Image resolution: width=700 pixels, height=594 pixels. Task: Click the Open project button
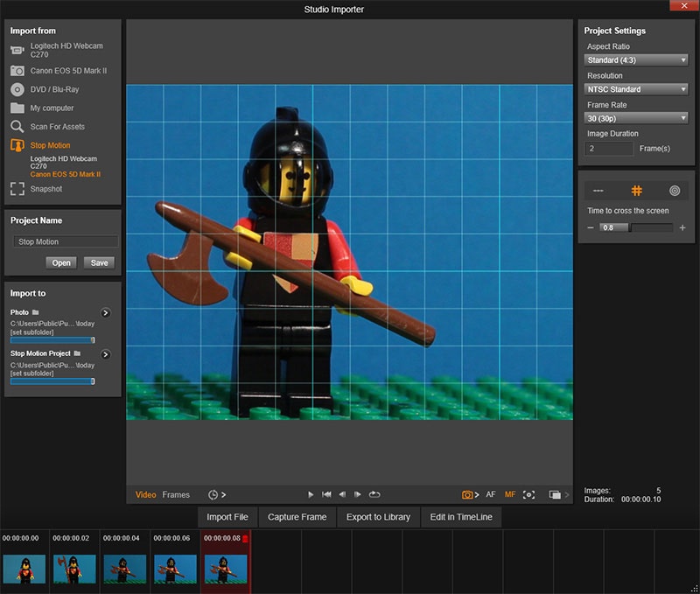(61, 262)
